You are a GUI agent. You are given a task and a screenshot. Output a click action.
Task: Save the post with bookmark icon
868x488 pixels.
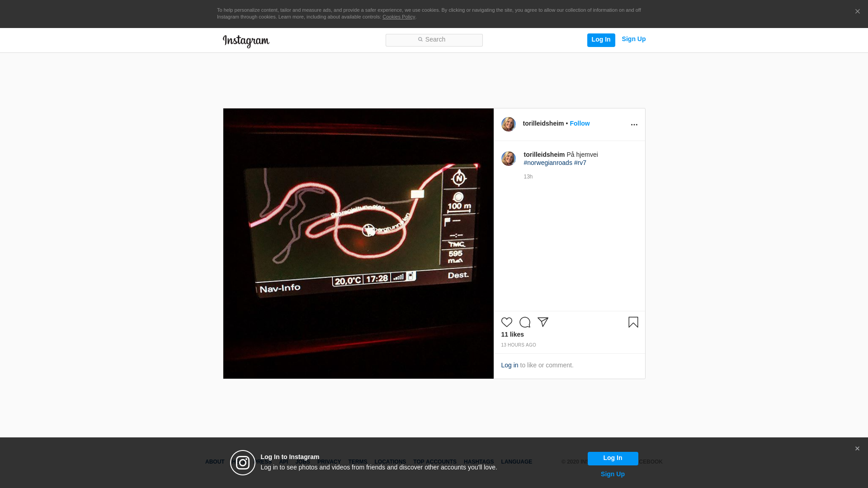pos(633,322)
